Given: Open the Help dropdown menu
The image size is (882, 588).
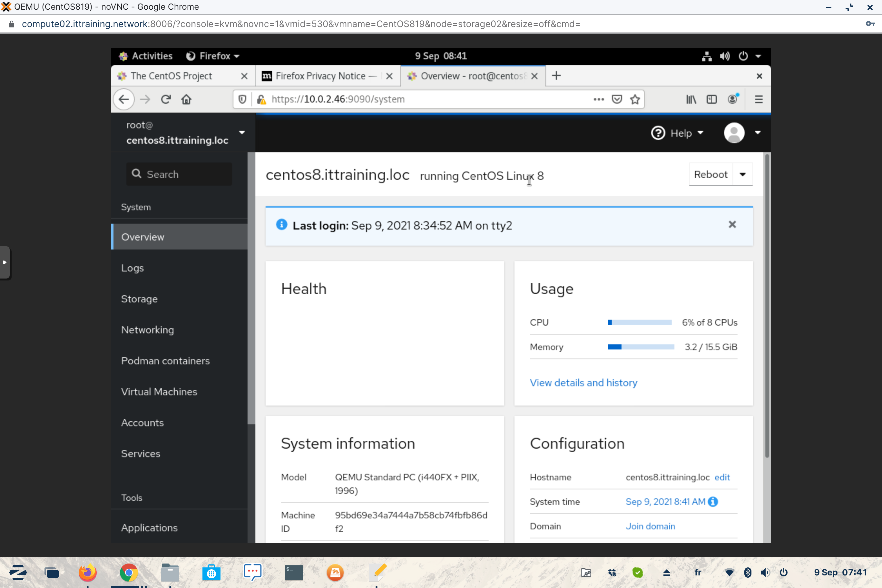Looking at the screenshot, I should pyautogui.click(x=677, y=133).
